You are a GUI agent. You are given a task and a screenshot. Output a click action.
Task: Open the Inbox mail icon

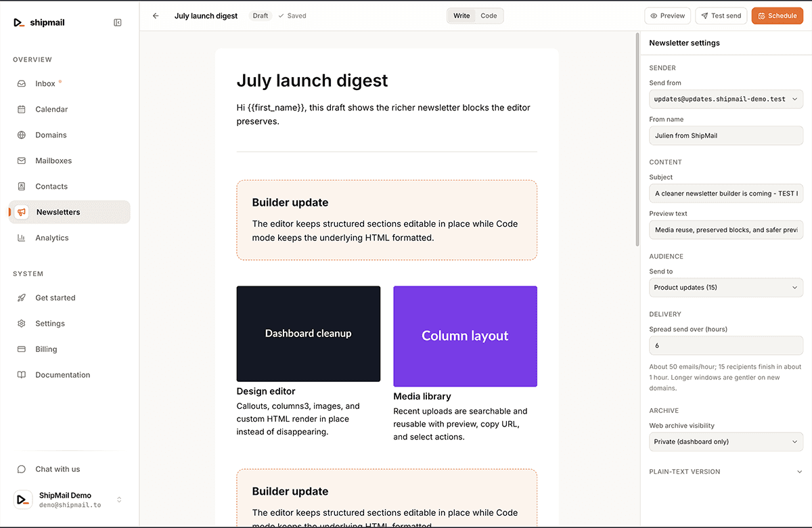pyautogui.click(x=22, y=84)
